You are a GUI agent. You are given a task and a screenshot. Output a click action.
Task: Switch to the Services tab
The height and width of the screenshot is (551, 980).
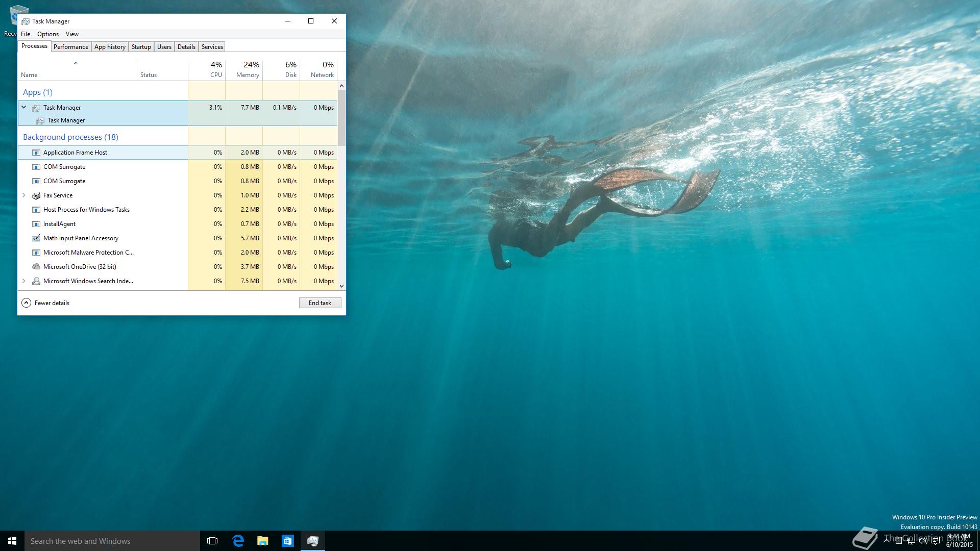212,47
